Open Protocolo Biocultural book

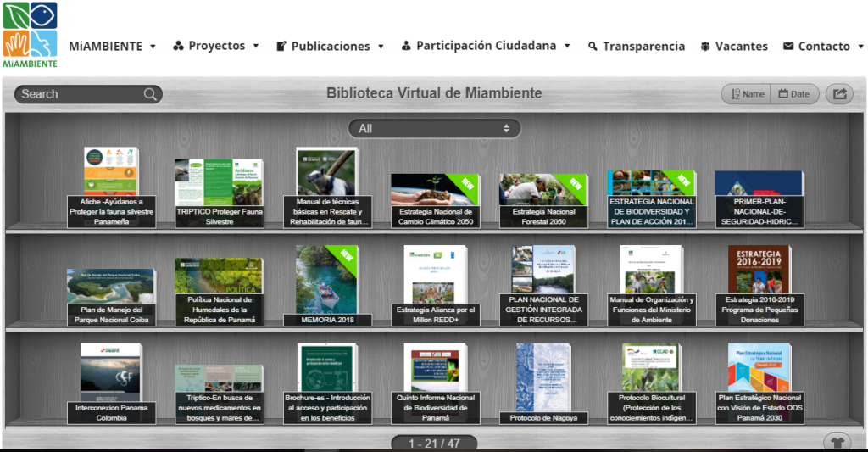pyautogui.click(x=652, y=383)
